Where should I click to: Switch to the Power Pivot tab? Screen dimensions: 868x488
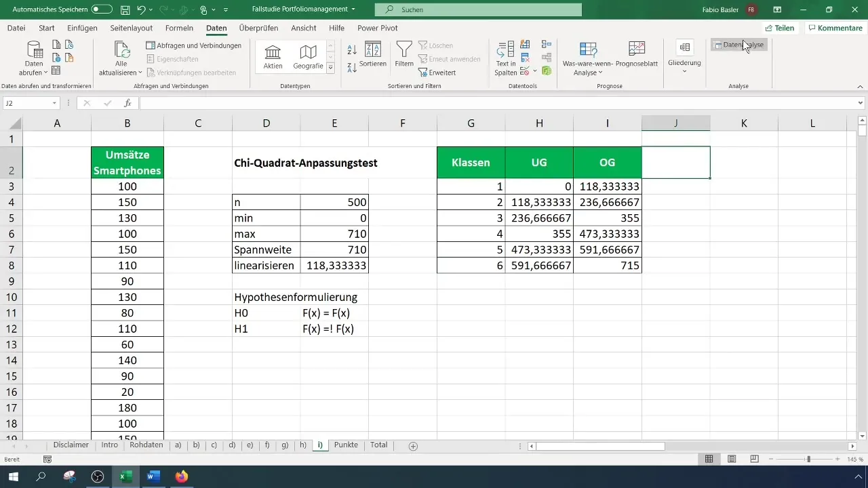[377, 28]
